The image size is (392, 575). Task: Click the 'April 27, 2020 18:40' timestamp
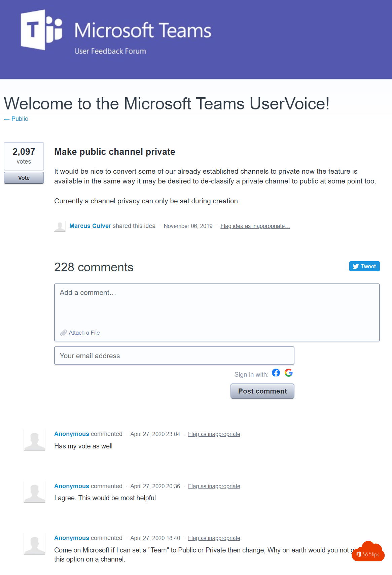pos(155,538)
